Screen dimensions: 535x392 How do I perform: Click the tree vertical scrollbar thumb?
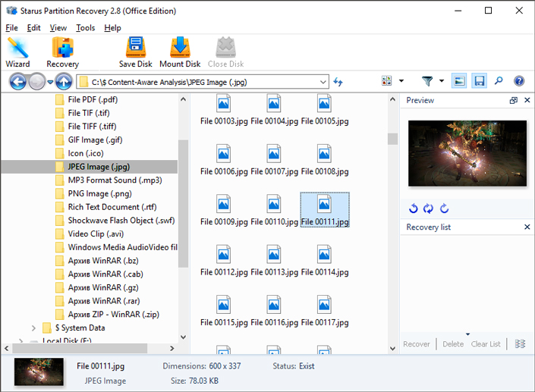[x=183, y=203]
